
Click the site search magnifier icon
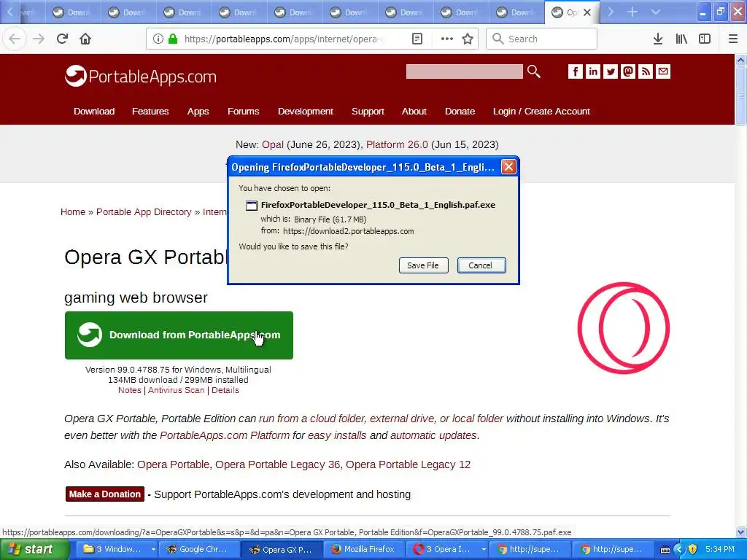point(534,71)
